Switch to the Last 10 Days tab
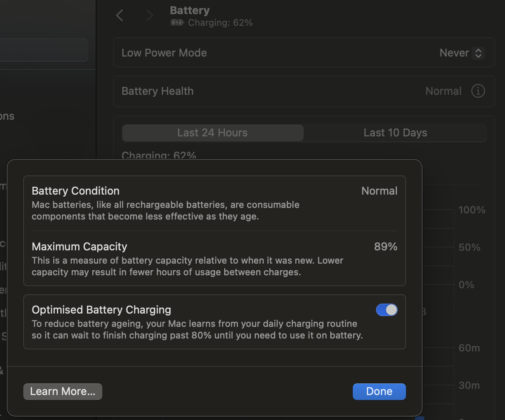505x420 pixels. (395, 133)
